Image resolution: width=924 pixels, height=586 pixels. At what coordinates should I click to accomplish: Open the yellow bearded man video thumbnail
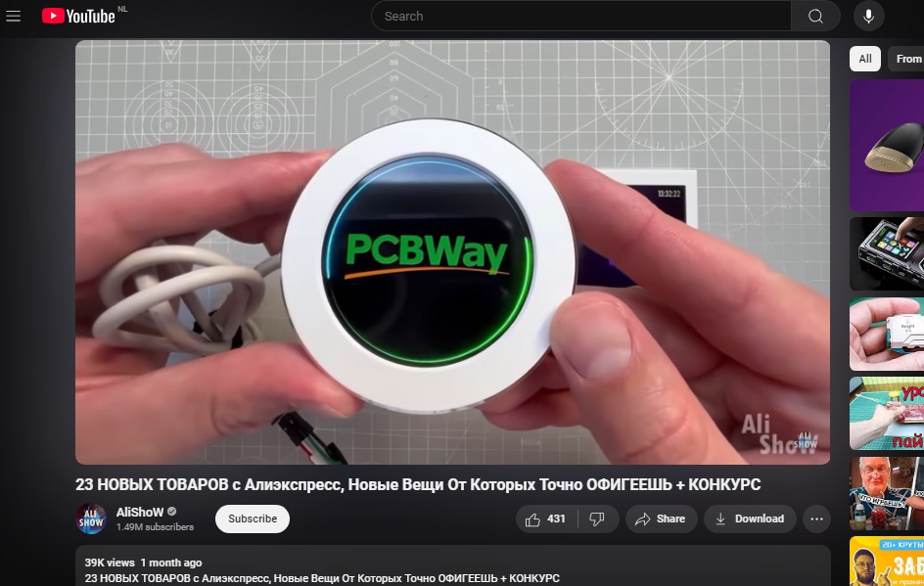coord(887,562)
